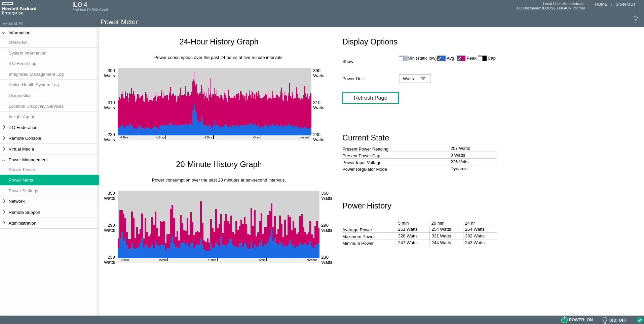Click the UID: OFF status text
The image size is (644, 324).
click(618, 320)
